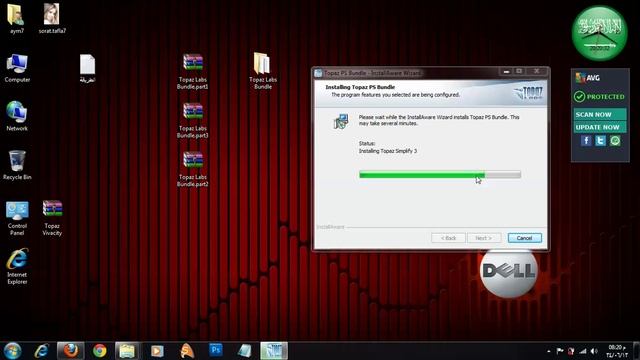Screen dimensions: 640x360
Task: Click the third AVG social icon
Action: [615, 141]
